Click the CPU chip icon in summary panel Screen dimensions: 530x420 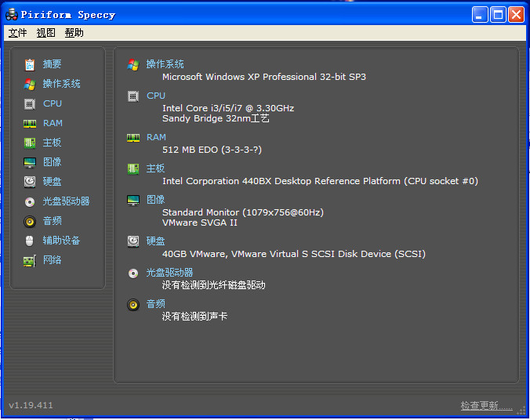click(x=133, y=96)
